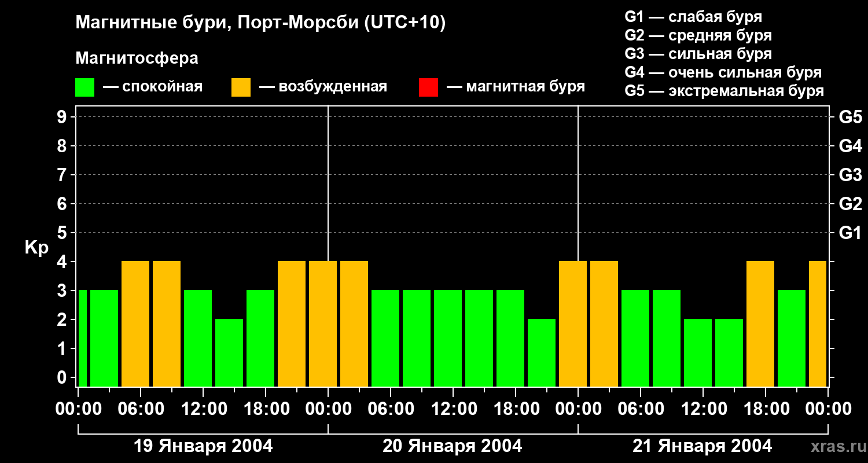Click the G3 label on the right axis
The height and width of the screenshot is (463, 868).
click(x=850, y=175)
